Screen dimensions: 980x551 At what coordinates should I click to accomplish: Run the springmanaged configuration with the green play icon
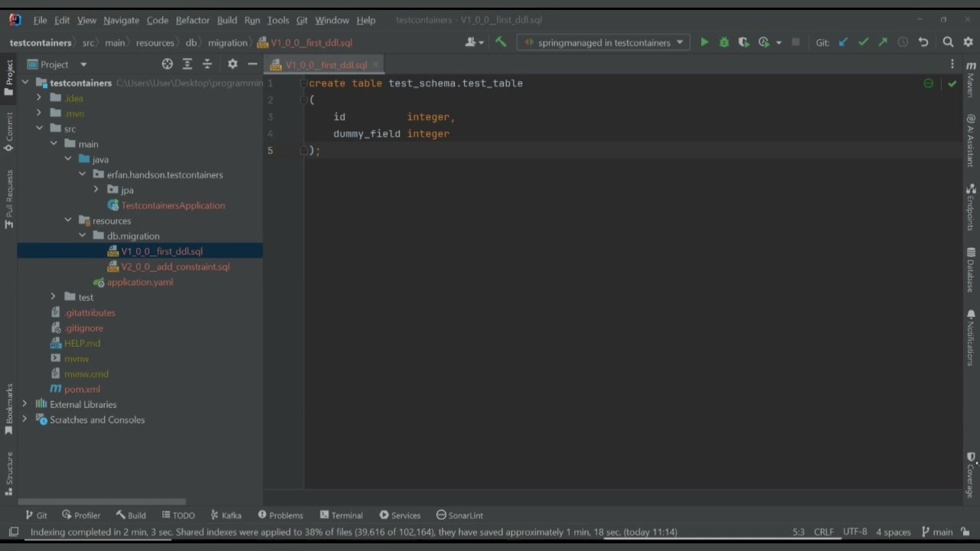pyautogui.click(x=704, y=43)
